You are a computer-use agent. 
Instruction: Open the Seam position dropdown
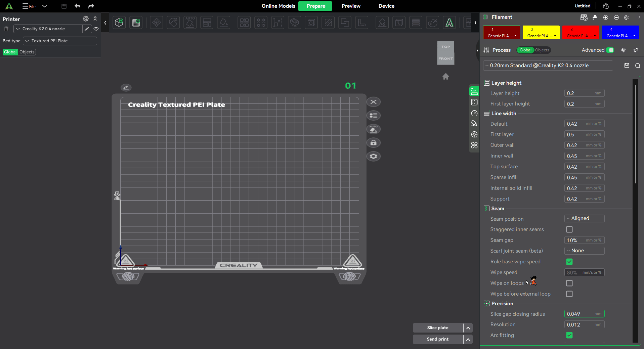pyautogui.click(x=584, y=218)
